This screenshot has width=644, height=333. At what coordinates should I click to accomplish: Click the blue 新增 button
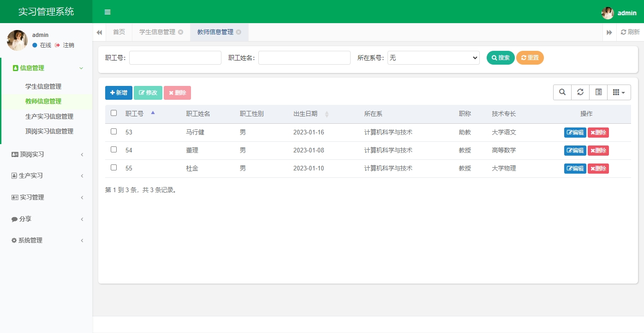click(119, 93)
